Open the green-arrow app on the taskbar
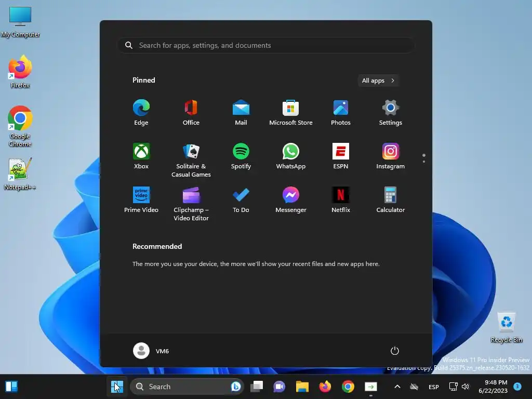The image size is (532, 399). click(x=371, y=387)
